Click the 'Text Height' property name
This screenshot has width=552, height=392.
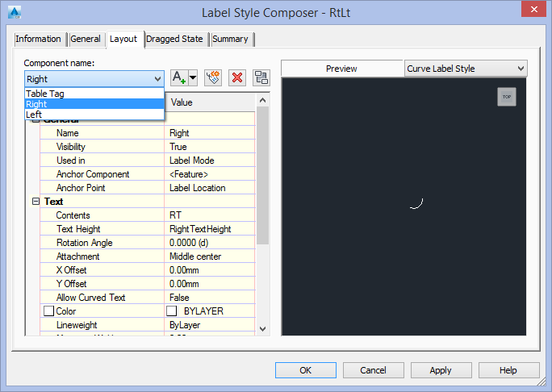coord(78,229)
